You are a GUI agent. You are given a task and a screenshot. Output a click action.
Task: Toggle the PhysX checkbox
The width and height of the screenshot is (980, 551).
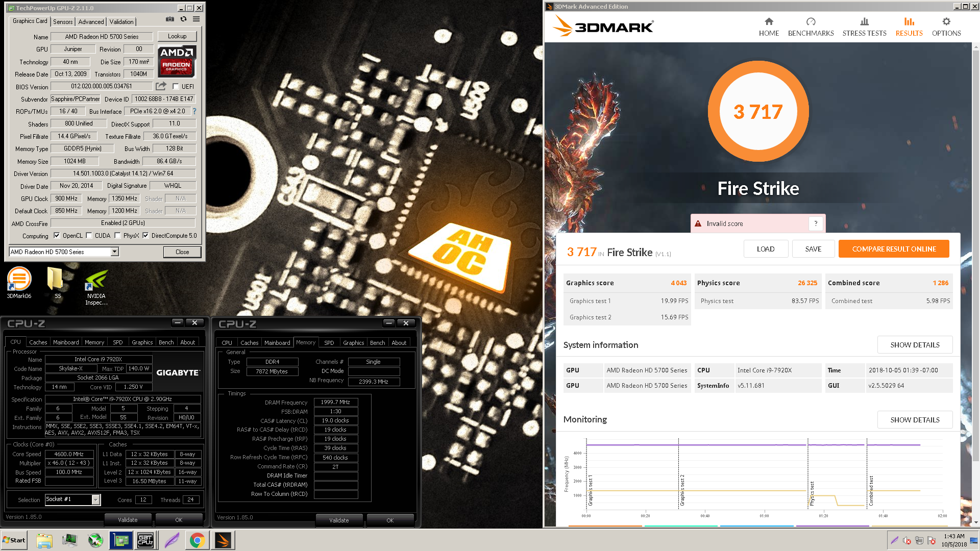(117, 236)
